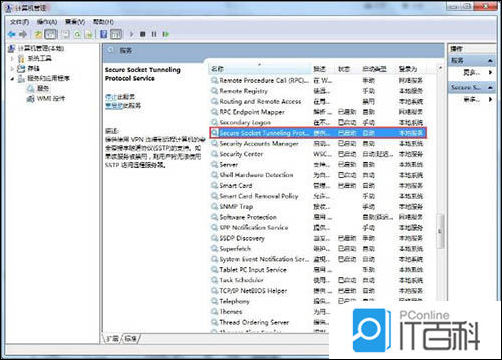Click the Remote Procedure Call (RPC) service icon

(214, 80)
